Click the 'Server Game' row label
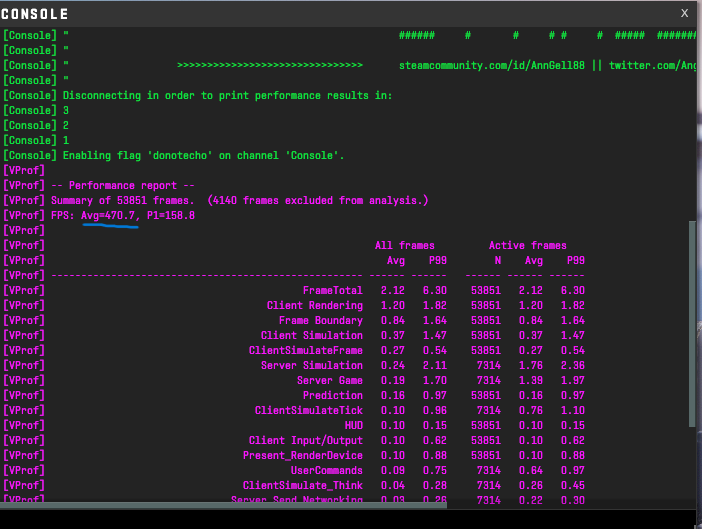This screenshot has height=529, width=702. click(x=330, y=380)
